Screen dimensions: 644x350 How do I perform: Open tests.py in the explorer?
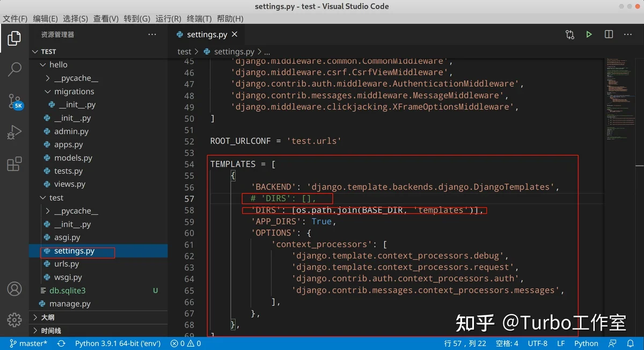[98, 171]
